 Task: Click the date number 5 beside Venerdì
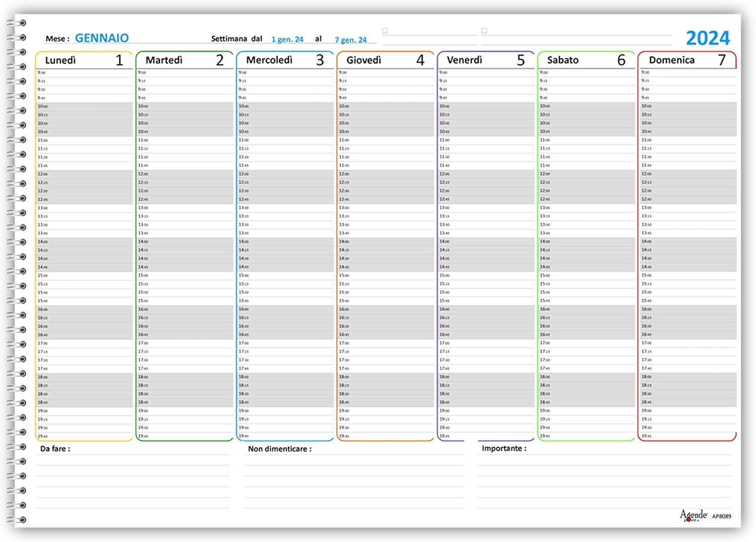pyautogui.click(x=521, y=61)
